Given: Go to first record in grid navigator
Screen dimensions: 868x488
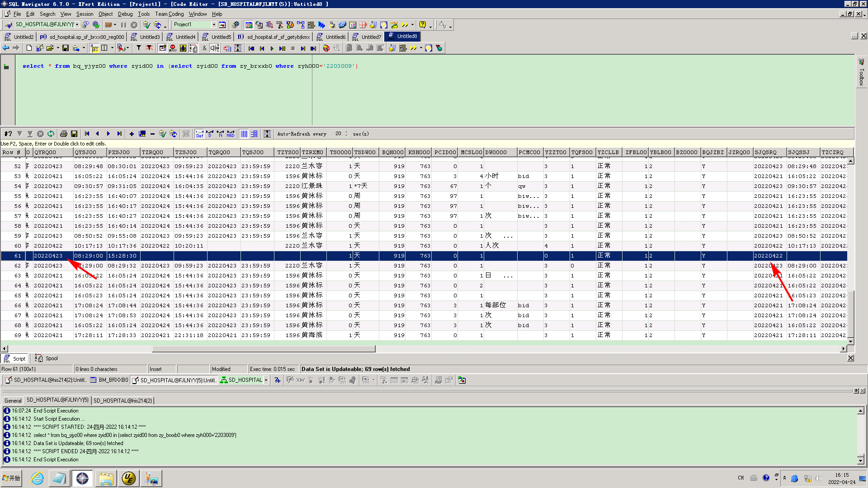Looking at the screenshot, I should [x=87, y=134].
